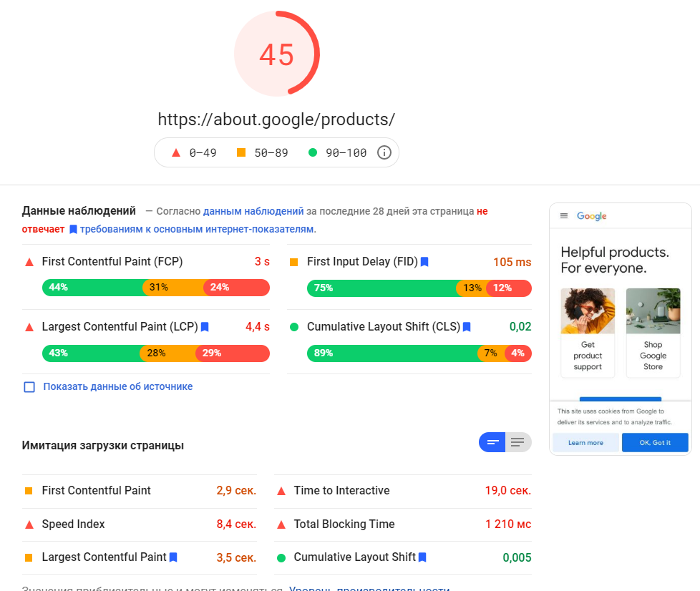Click the Google logo in the page preview
The height and width of the screenshot is (591, 700).
coord(591,216)
